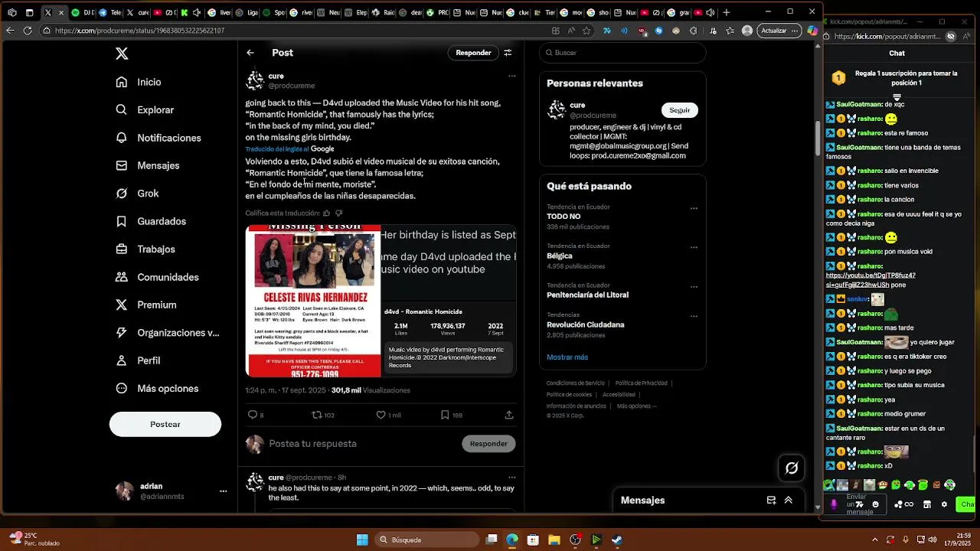Open cure's profile avatar on post

pos(255,80)
